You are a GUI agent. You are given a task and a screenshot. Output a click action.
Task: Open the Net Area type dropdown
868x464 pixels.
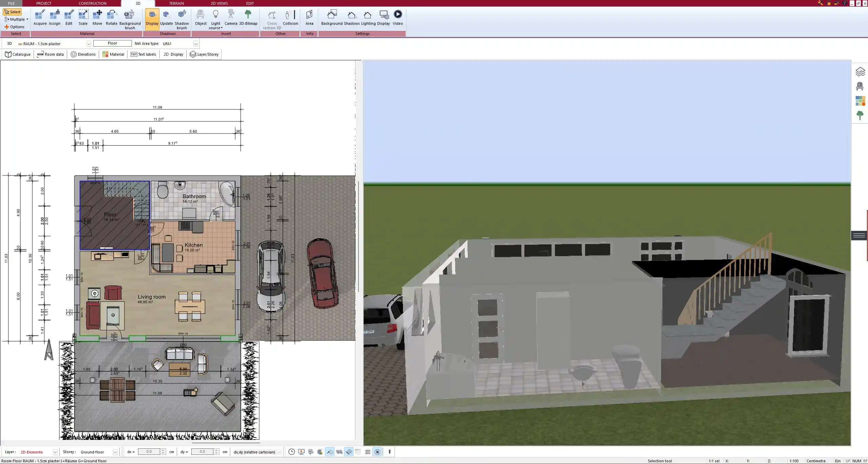[196, 43]
